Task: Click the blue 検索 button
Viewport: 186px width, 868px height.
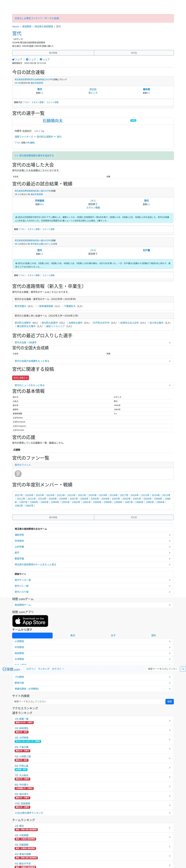Action: [x=170, y=701]
